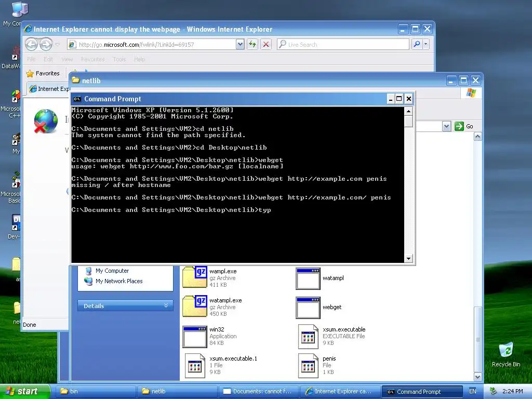Stop loading in Internet Explorer
Viewport: 532px width, 399px height.
point(266,44)
